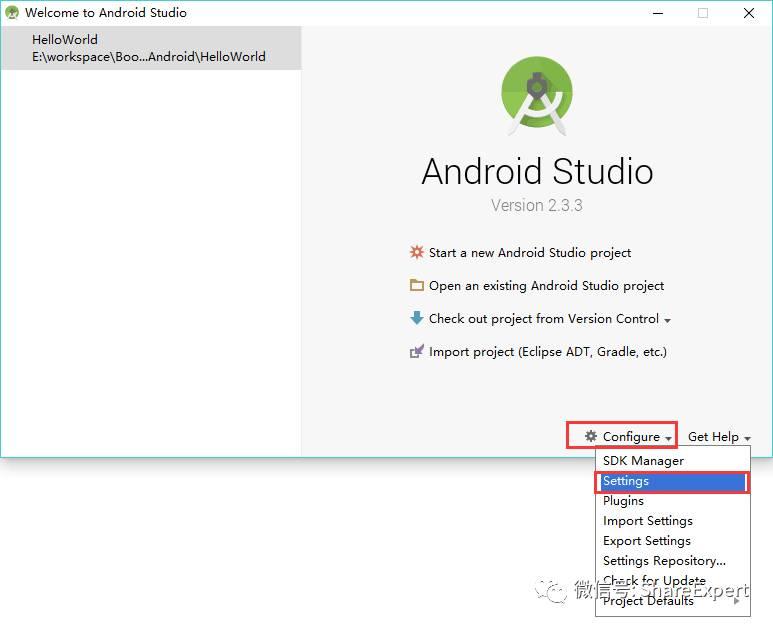Click the E:\workspace\Boo...Android\HelloWorld path text

click(149, 57)
